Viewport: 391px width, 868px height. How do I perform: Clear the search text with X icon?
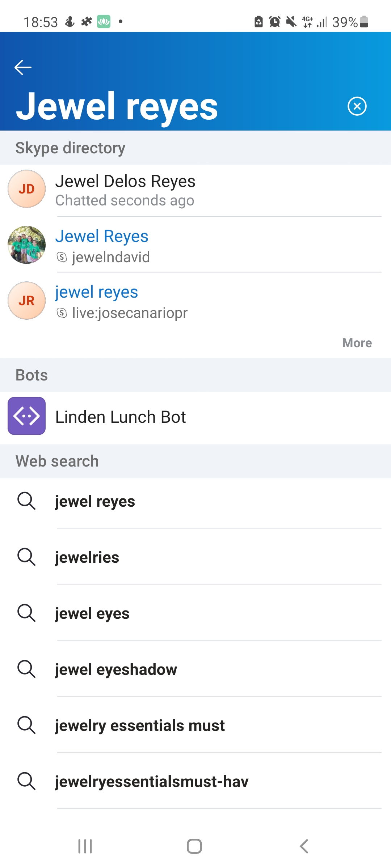point(357,106)
